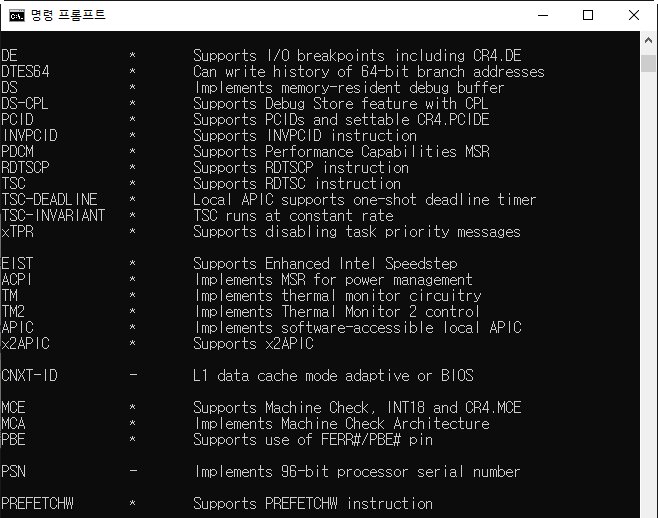
Task: Click 'Supports RDTSCP instruction' description
Action: pyautogui.click(x=301, y=167)
